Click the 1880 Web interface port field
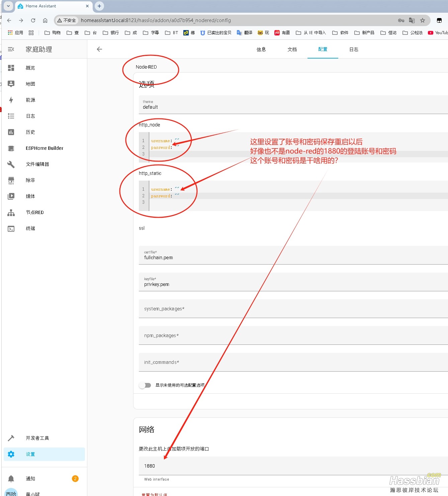The height and width of the screenshot is (496, 448). coord(293,466)
